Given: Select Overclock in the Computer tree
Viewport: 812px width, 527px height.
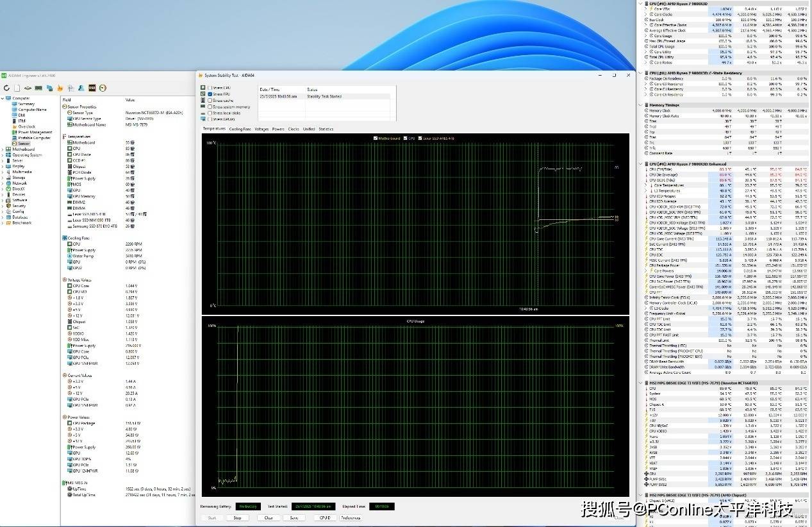Looking at the screenshot, I should [27, 126].
